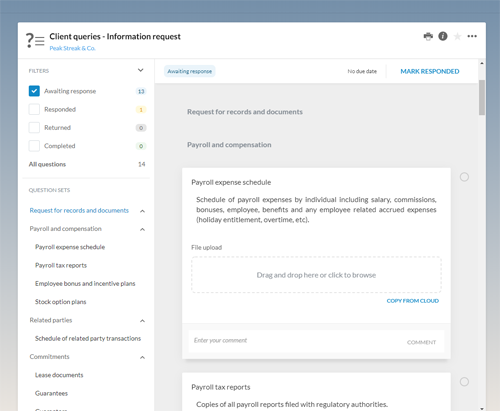Screen dimensions: 500x411
Task: Select the Payroll tax reports radio circle
Action: pyautogui.click(x=464, y=382)
